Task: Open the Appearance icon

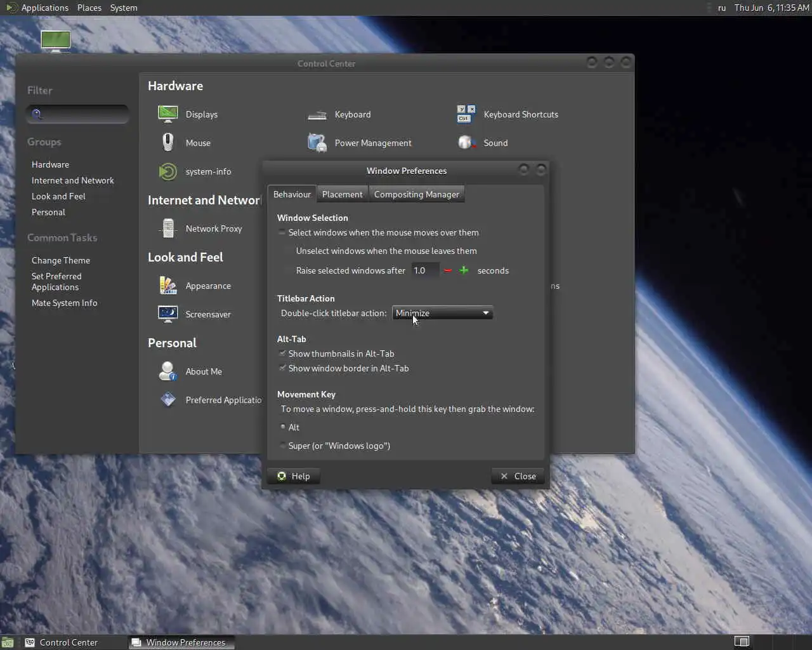Action: tap(168, 286)
